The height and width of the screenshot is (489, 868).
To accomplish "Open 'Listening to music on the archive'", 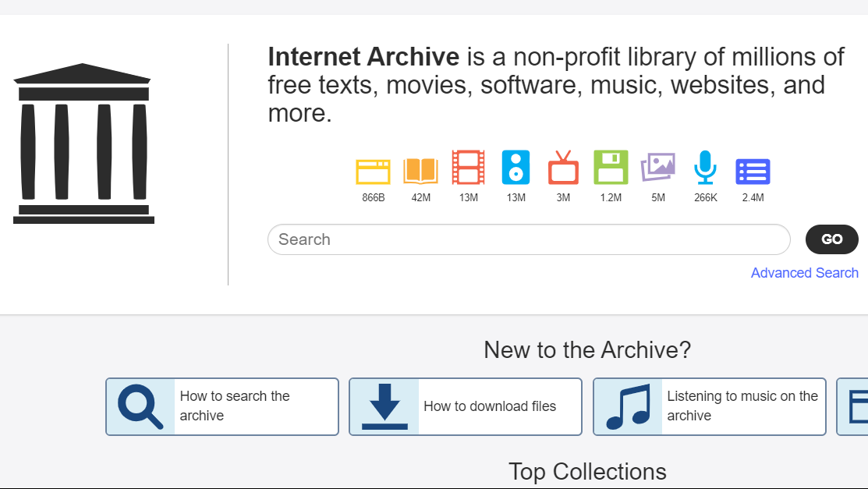I will (742, 406).
